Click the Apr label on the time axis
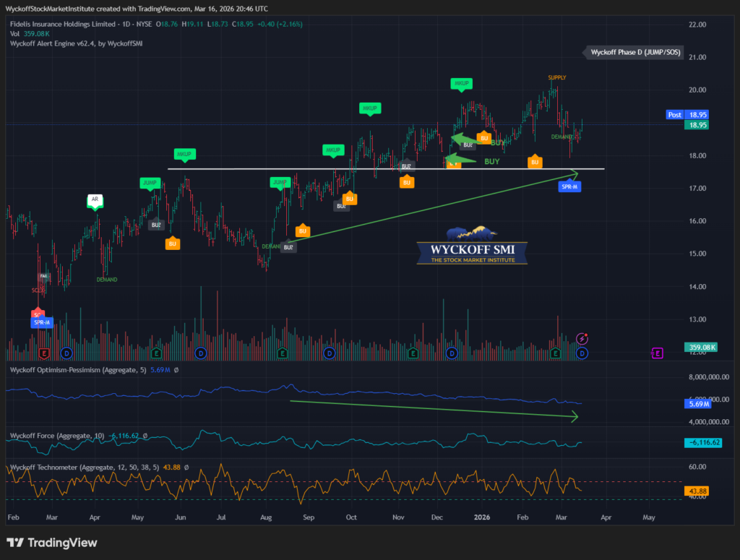This screenshot has width=740, height=560. [605, 517]
